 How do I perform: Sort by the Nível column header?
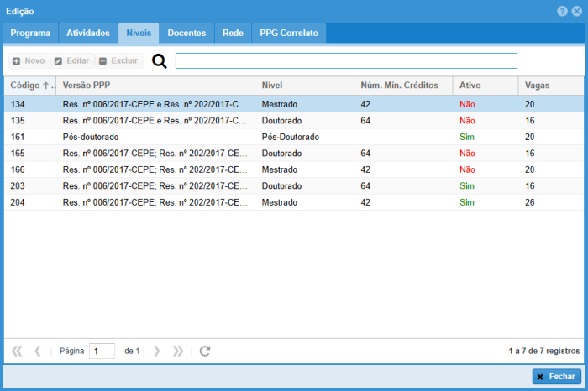272,86
